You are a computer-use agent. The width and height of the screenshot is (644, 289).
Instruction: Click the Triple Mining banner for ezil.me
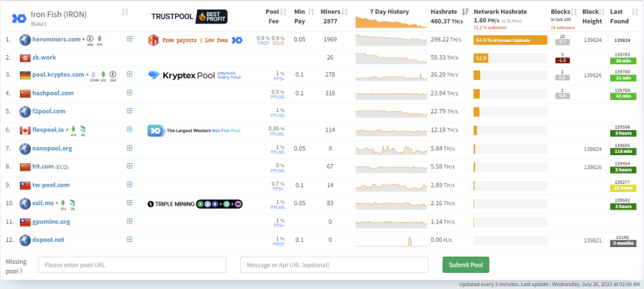pos(195,204)
